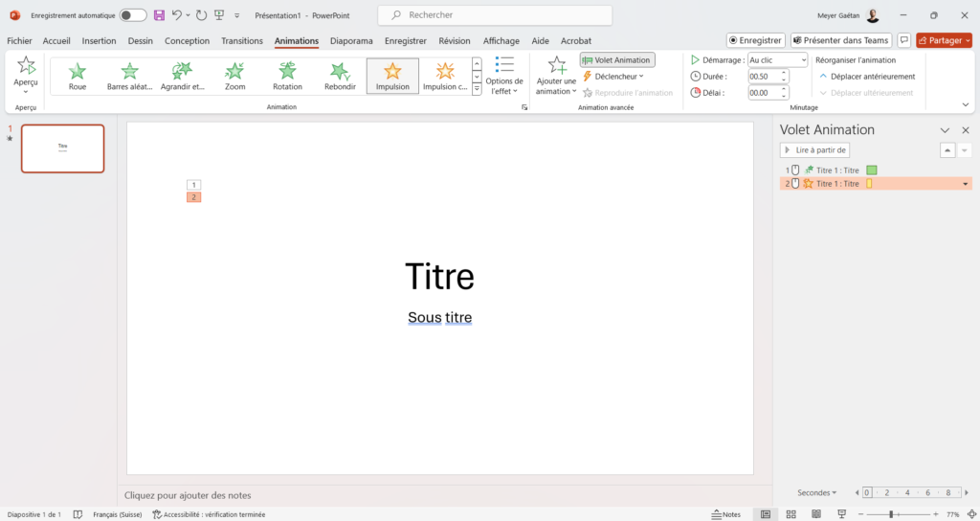The image size is (980, 521).
Task: Redo the last action
Action: [201, 15]
